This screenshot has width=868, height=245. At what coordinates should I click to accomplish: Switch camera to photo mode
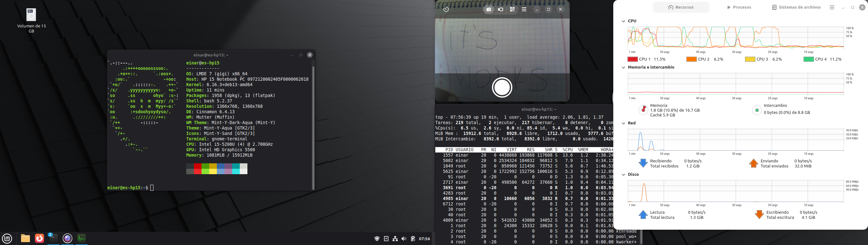pyautogui.click(x=488, y=10)
